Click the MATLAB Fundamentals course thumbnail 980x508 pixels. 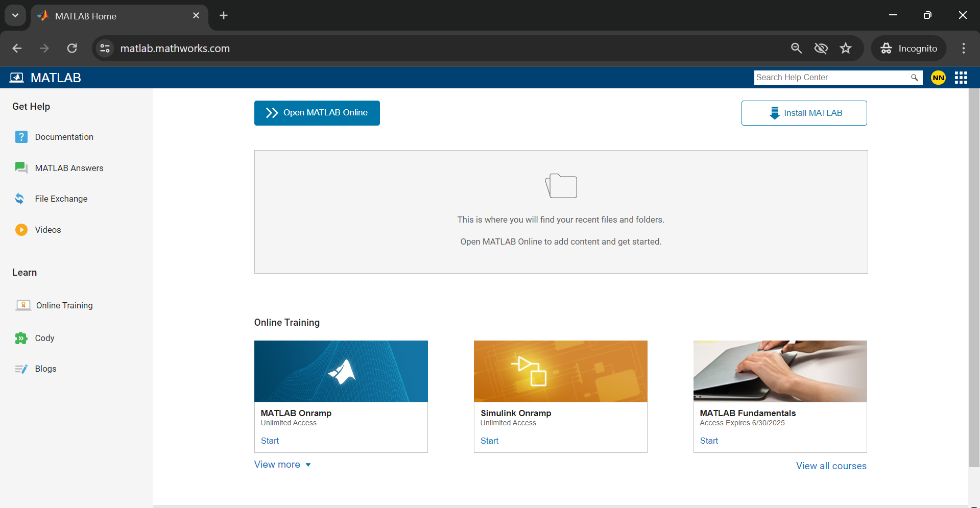click(779, 371)
